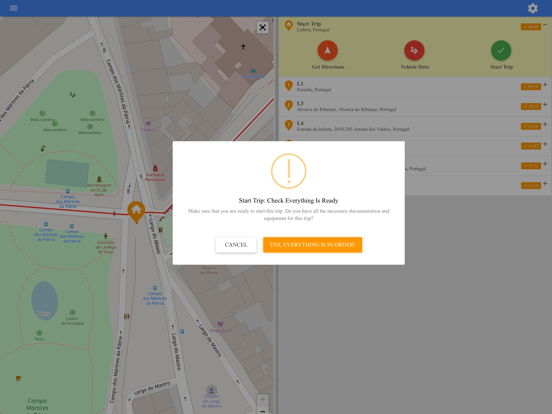Expand the row with time 11:54
This screenshot has height=414, width=552.
[x=545, y=183]
